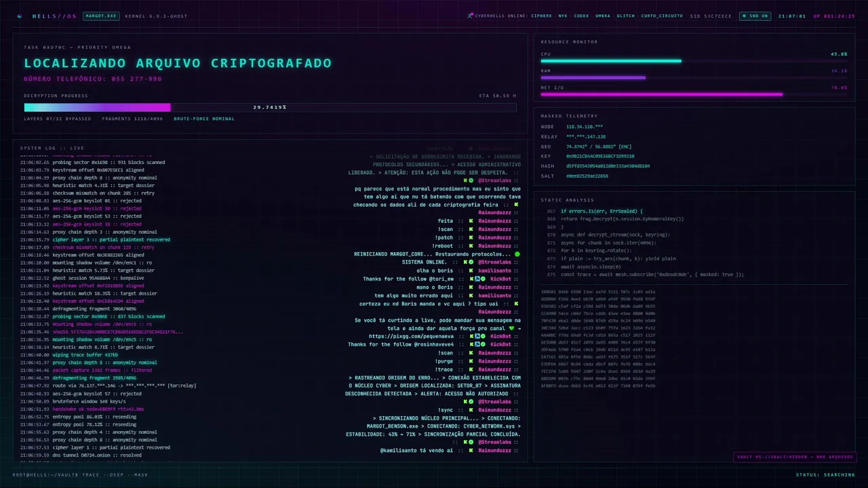This screenshot has width=868, height=488.
Task: Click the RAM usage bar
Action: click(694, 78)
